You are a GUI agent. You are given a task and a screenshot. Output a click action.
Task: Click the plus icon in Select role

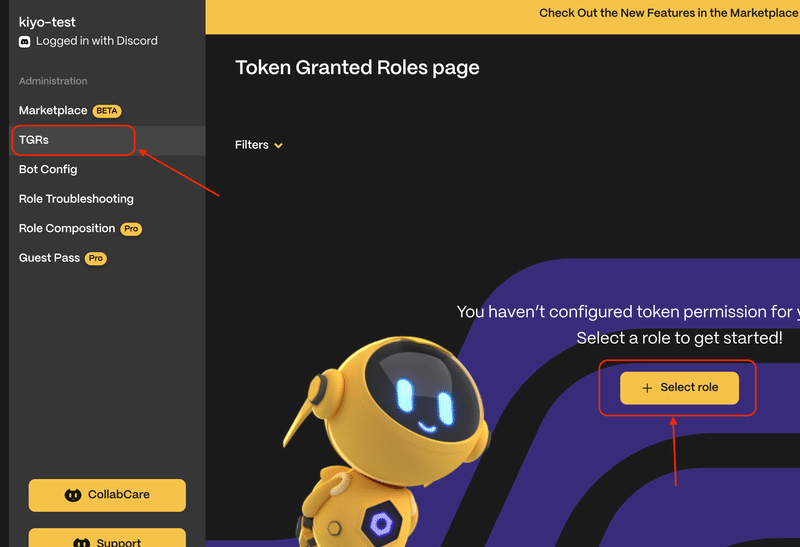[647, 388]
